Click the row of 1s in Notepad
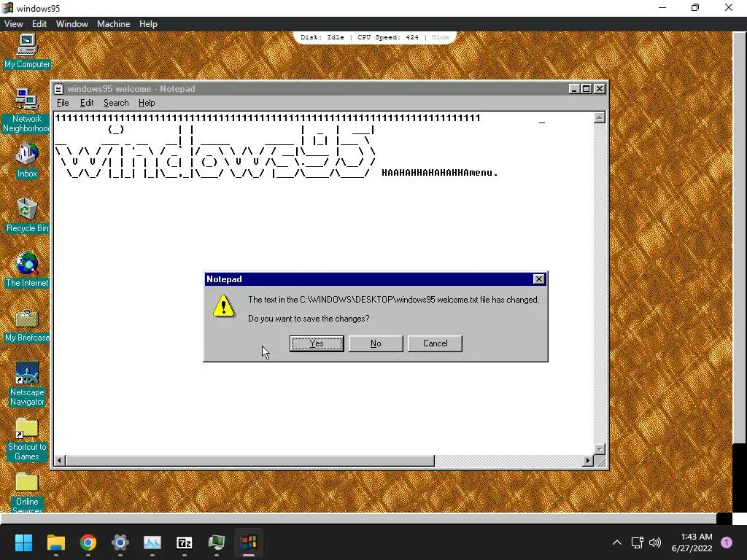Screen dimensions: 747x560 point(268,117)
